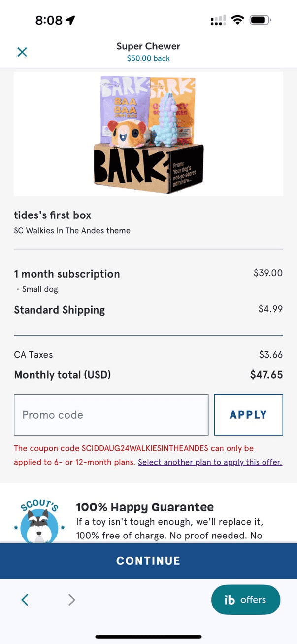Open the ib offers button
Screen dimensions: 297x644
[x=245, y=600]
